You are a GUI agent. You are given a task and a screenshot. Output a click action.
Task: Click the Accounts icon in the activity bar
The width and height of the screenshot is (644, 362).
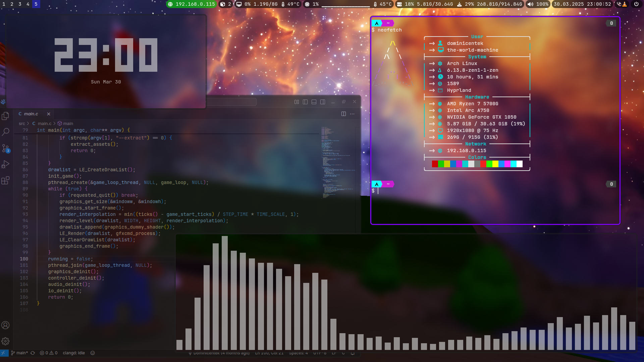5,325
